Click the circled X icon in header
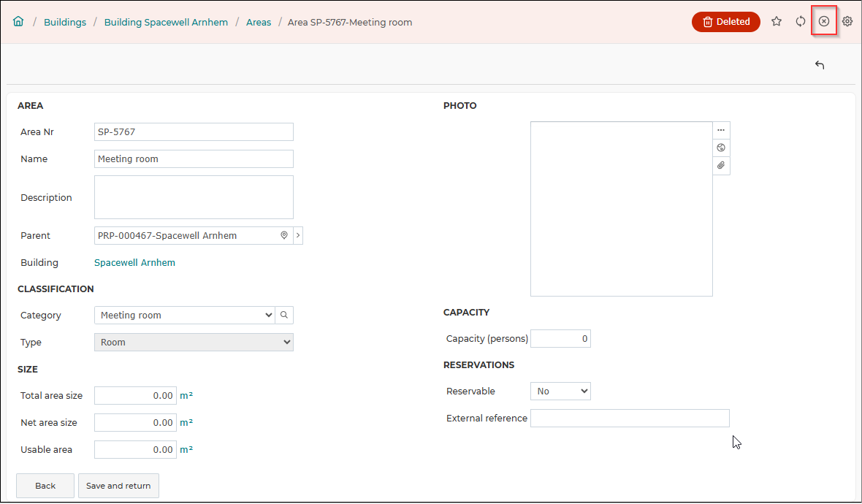 [823, 21]
